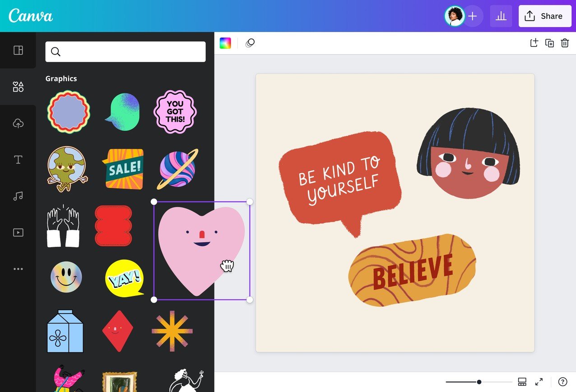Select the SALE! sticker graphic
Screen dimensions: 576x392
point(123,169)
